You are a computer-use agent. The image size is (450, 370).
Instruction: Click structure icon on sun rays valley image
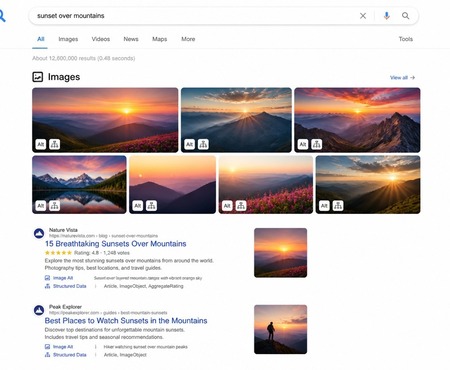(338, 206)
